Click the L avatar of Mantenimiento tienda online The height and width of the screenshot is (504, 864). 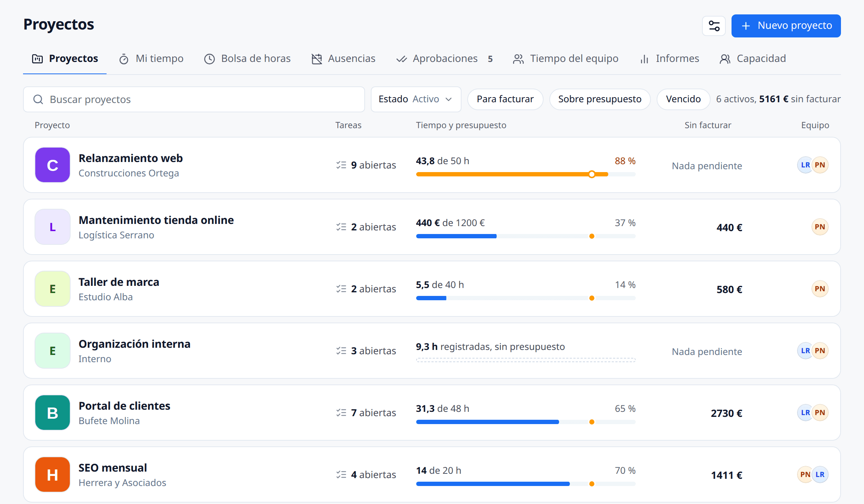(x=53, y=227)
